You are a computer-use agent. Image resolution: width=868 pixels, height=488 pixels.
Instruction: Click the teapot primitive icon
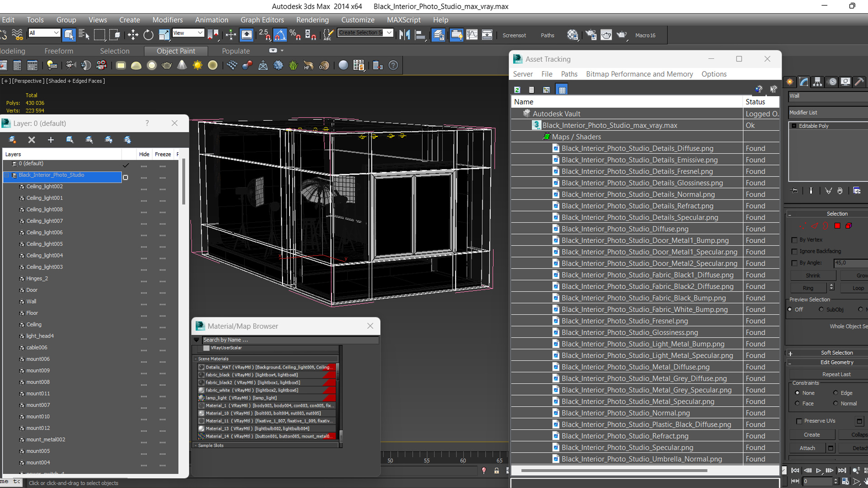click(167, 65)
